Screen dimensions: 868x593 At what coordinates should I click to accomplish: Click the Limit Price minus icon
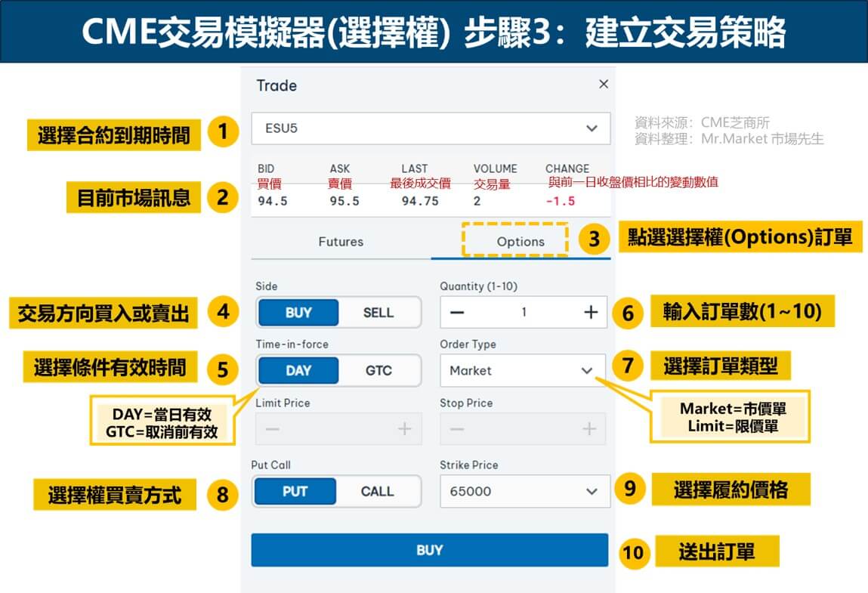coord(273,429)
